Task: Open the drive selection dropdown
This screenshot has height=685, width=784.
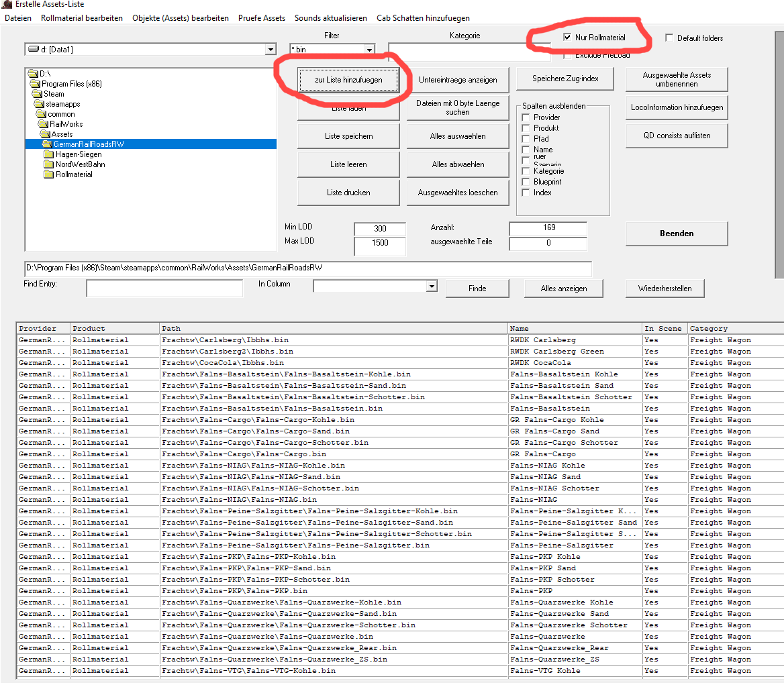Action: point(271,50)
